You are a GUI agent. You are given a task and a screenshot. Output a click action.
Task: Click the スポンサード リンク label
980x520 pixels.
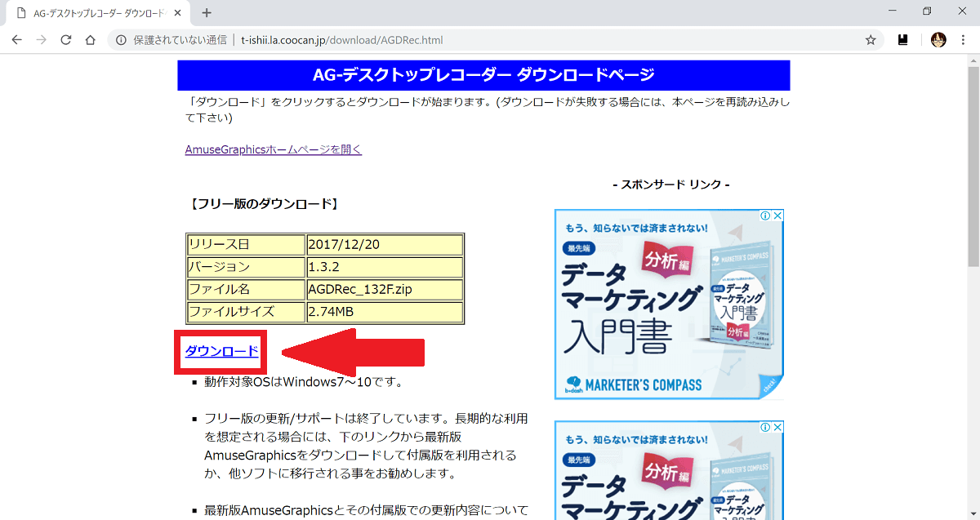671,184
